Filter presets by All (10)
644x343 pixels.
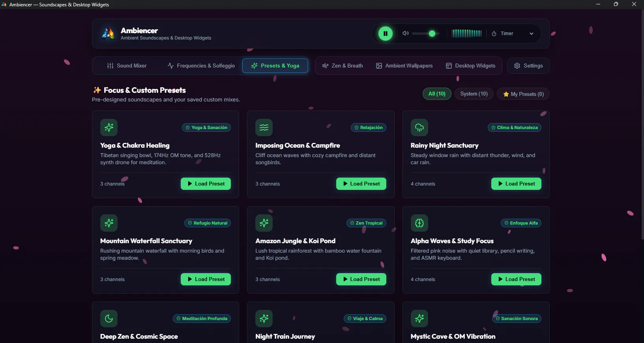(x=437, y=94)
